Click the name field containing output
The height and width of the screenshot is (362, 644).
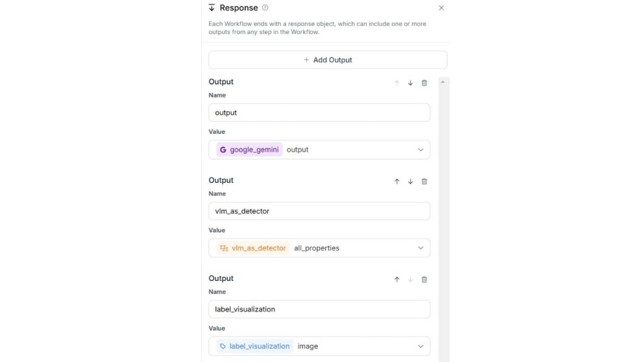coord(319,112)
